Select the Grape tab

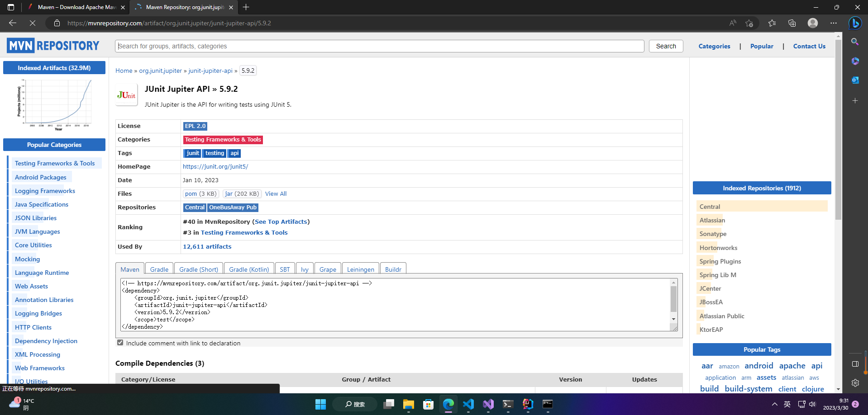point(328,269)
